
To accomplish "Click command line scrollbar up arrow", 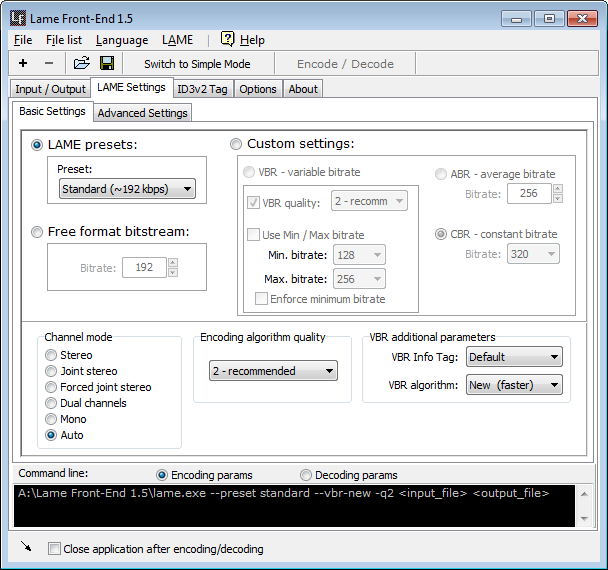I will tap(584, 494).
